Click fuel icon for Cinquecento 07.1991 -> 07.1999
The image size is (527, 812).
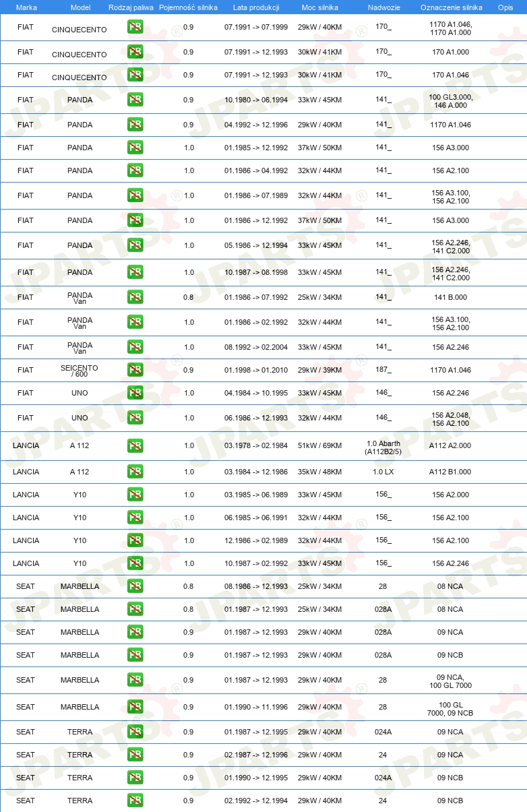pos(135,27)
